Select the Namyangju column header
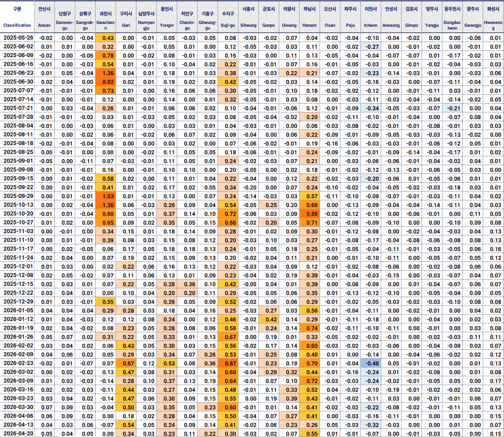504x437 pixels. 146,17
